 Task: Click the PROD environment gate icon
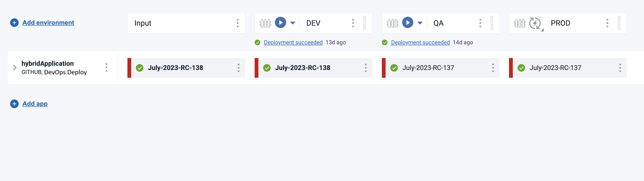519,23
